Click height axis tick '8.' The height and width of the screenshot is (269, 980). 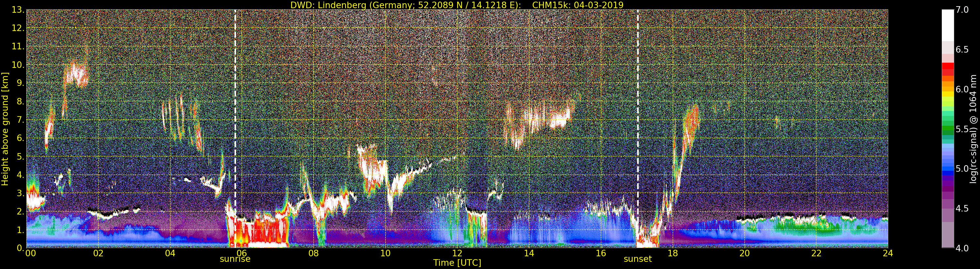pyautogui.click(x=21, y=102)
